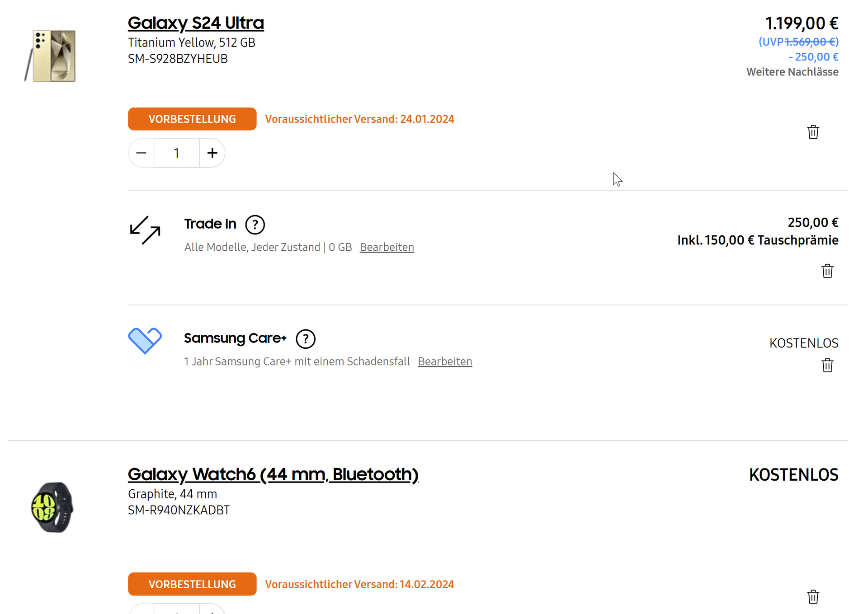
Task: Edit the Trade In details via Bearbeiten
Action: (387, 248)
